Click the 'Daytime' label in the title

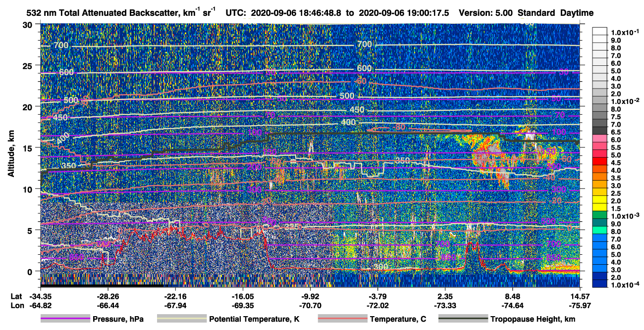point(577,13)
